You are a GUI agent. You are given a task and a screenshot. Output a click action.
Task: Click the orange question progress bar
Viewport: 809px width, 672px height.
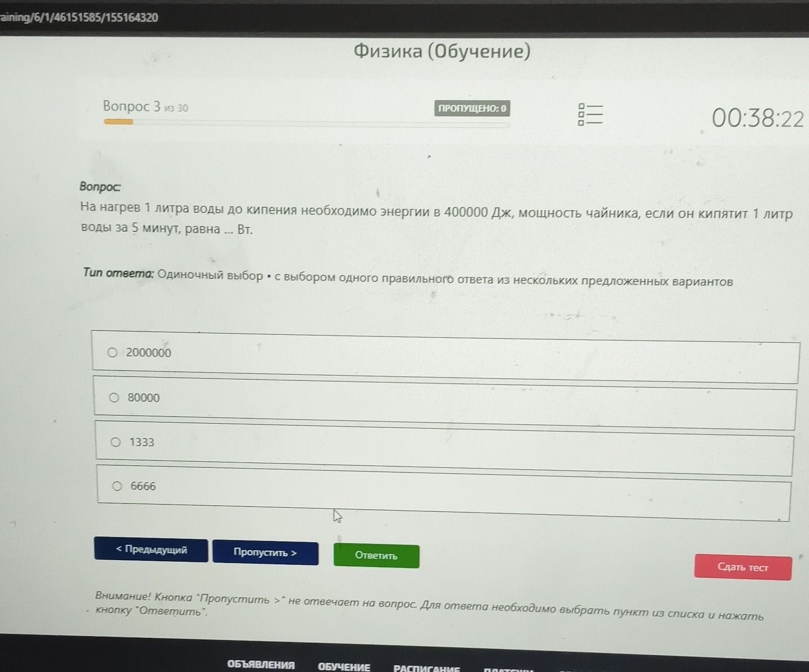(118, 121)
